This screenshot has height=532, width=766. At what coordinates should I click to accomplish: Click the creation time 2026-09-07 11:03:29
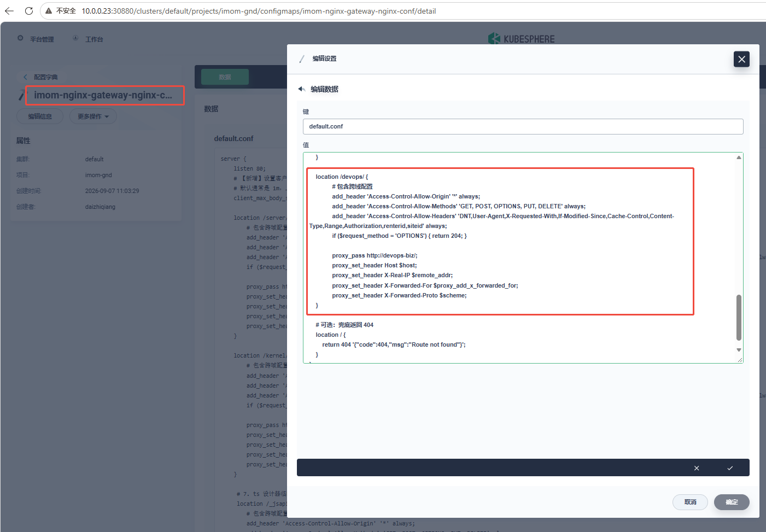[112, 191]
